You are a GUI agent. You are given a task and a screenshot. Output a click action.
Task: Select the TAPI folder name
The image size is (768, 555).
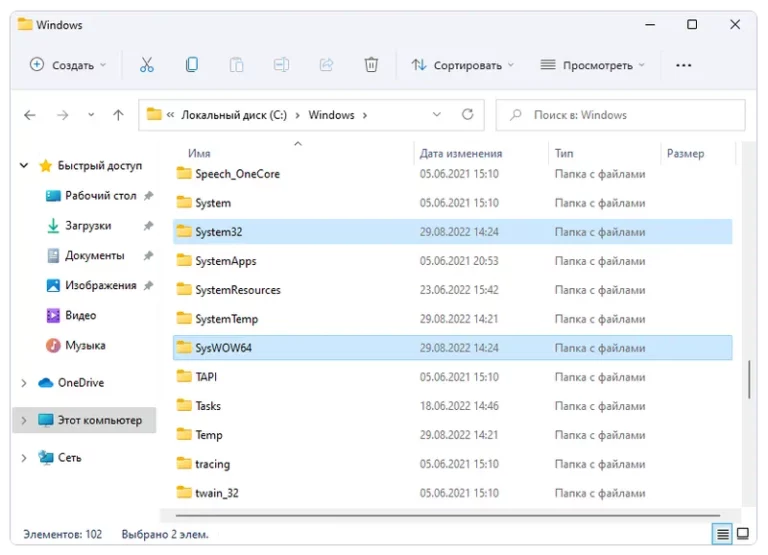pos(206,377)
